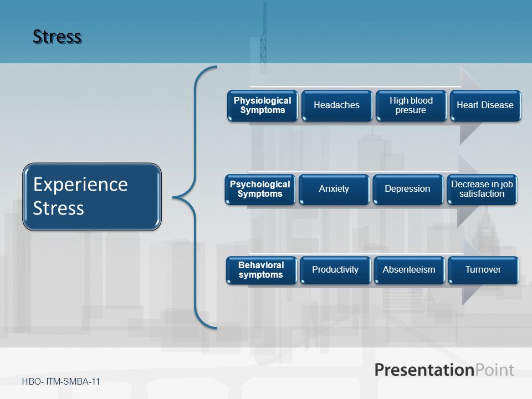Image resolution: width=532 pixels, height=399 pixels.
Task: Select the Turnover box
Action: pos(483,270)
